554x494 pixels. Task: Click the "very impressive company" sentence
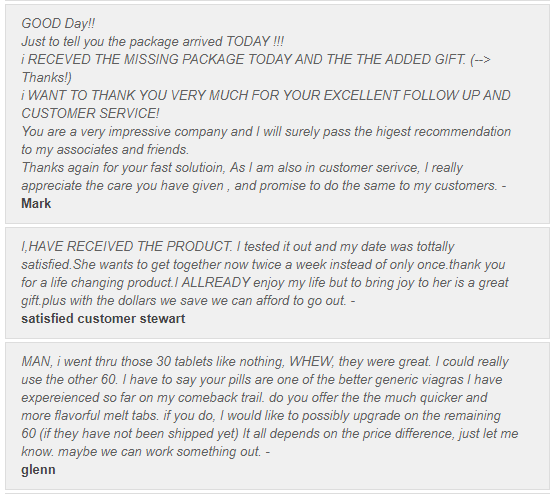(266, 131)
